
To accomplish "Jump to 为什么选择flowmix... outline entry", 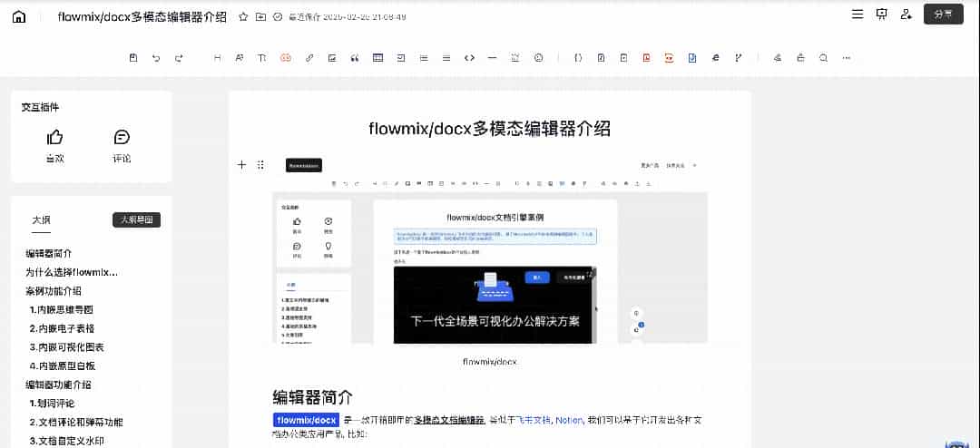I will [x=72, y=272].
